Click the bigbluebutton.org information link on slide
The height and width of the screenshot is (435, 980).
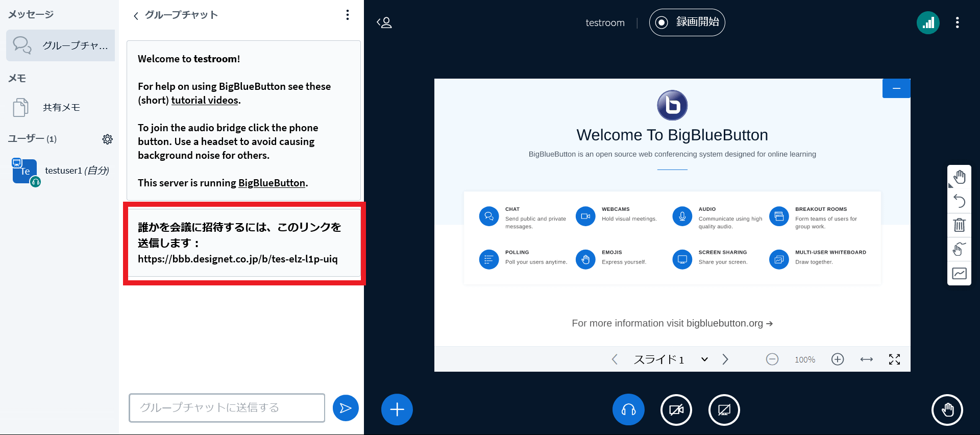pos(729,323)
